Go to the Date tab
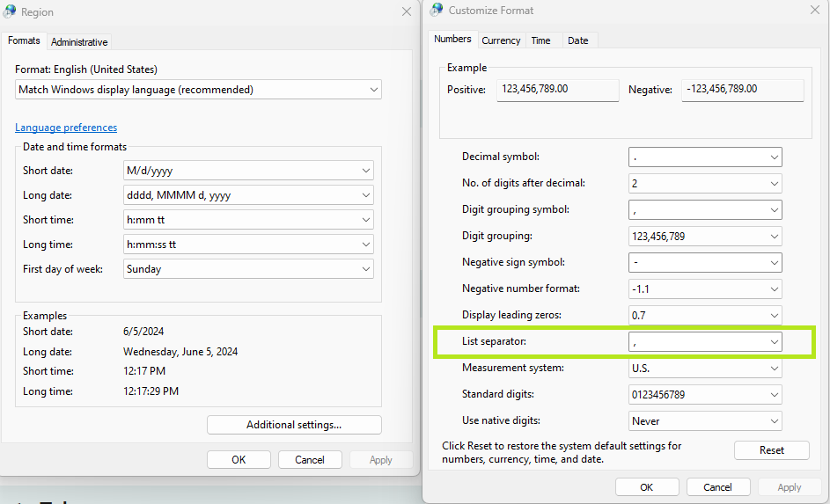The height and width of the screenshot is (504, 830). (x=577, y=40)
